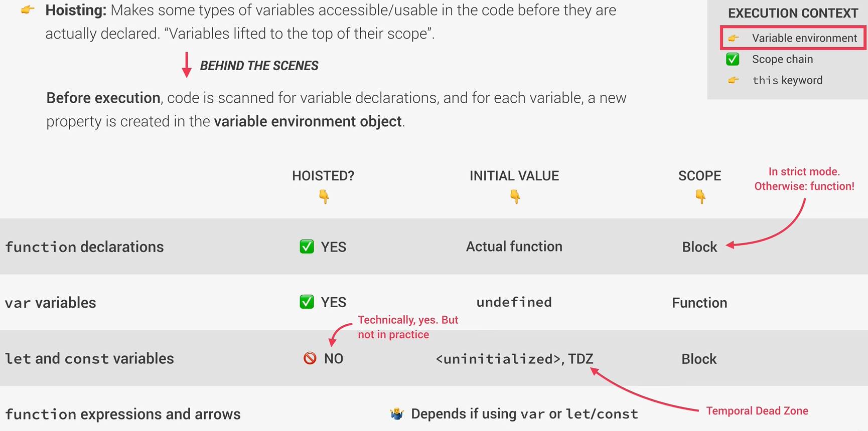The image size is (868, 431).
Task: Select the let and const variables label
Action: [x=89, y=359]
